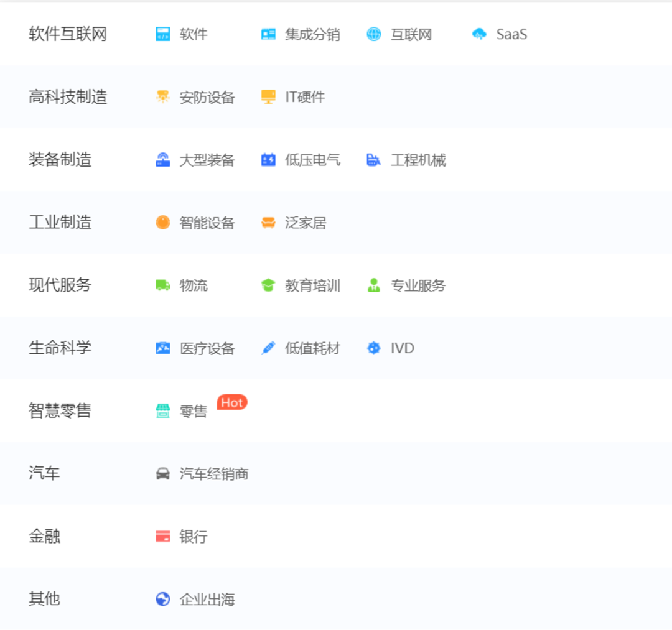Click the 高科技制造 category heading

click(68, 97)
